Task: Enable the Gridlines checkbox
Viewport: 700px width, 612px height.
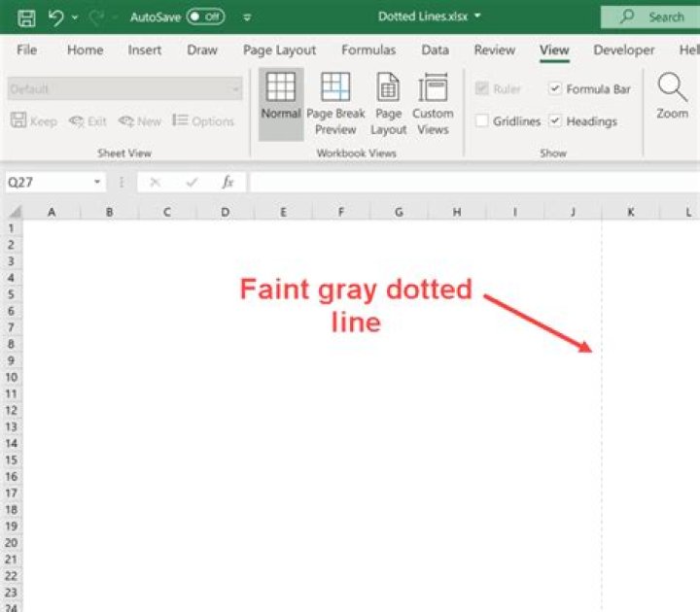Action: pyautogui.click(x=481, y=120)
